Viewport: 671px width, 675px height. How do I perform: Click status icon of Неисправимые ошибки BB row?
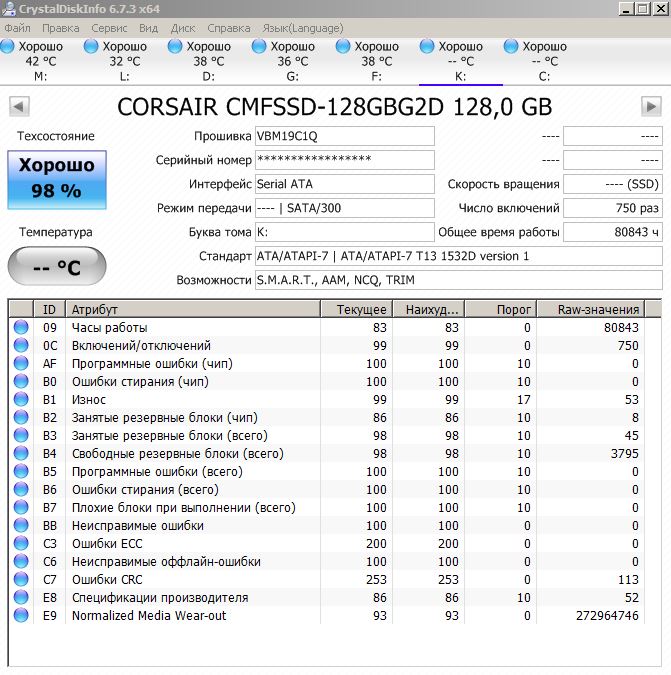[x=21, y=525]
